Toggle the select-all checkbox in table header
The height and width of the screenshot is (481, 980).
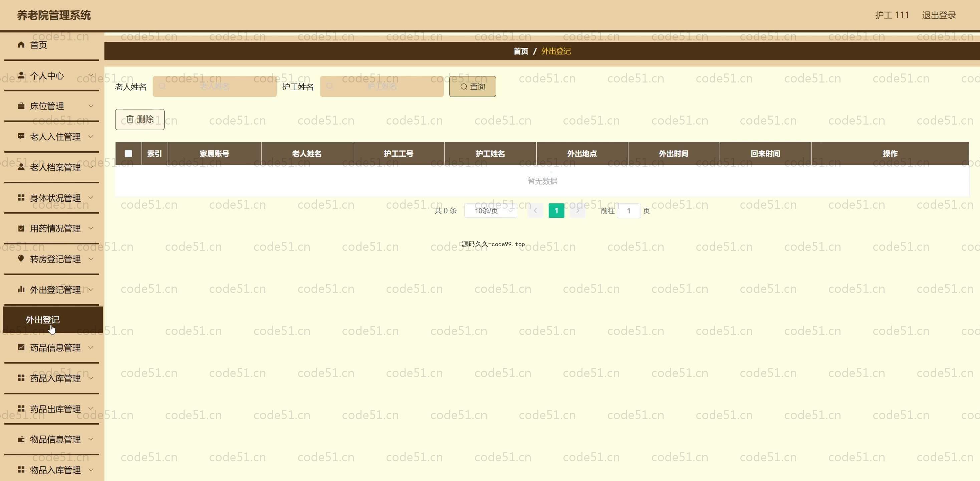coord(128,153)
